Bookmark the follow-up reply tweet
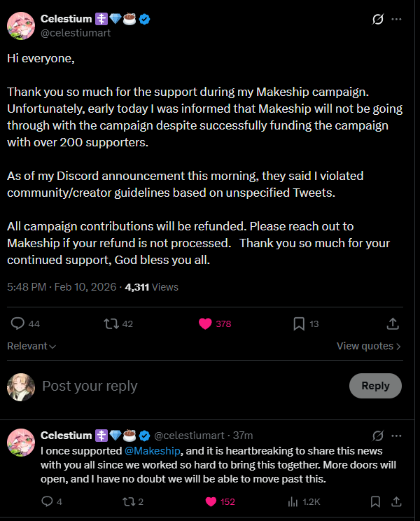The width and height of the screenshot is (420, 521). click(x=375, y=501)
